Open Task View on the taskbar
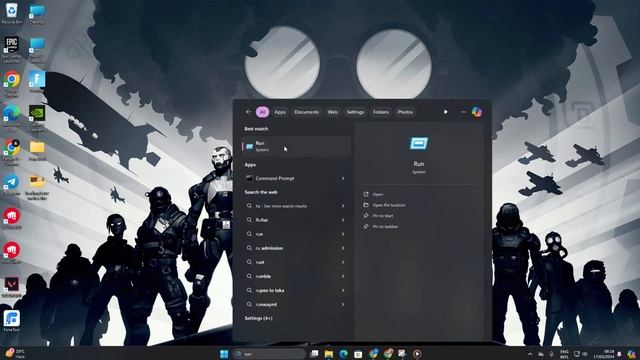This screenshot has height=360, width=640. [x=314, y=354]
